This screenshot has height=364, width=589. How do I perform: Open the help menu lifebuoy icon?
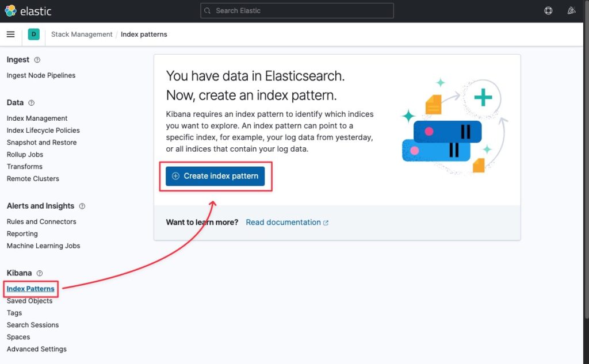click(x=548, y=10)
